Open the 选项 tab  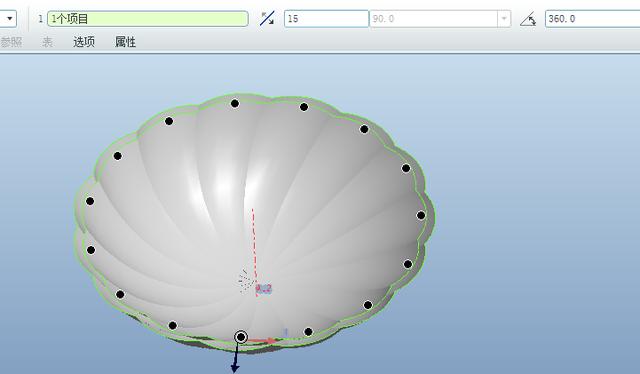click(84, 42)
